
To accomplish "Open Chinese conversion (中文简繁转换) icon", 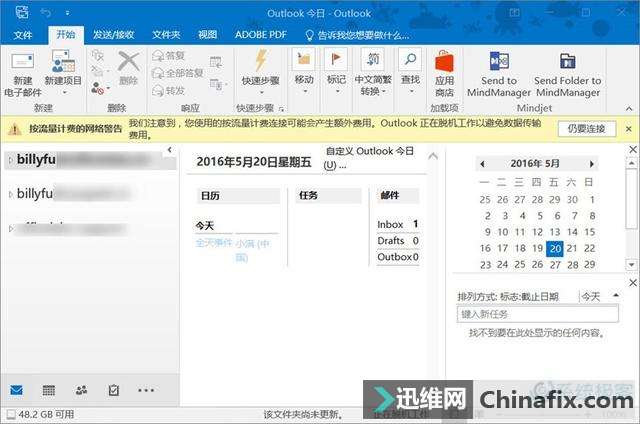I will tap(373, 60).
